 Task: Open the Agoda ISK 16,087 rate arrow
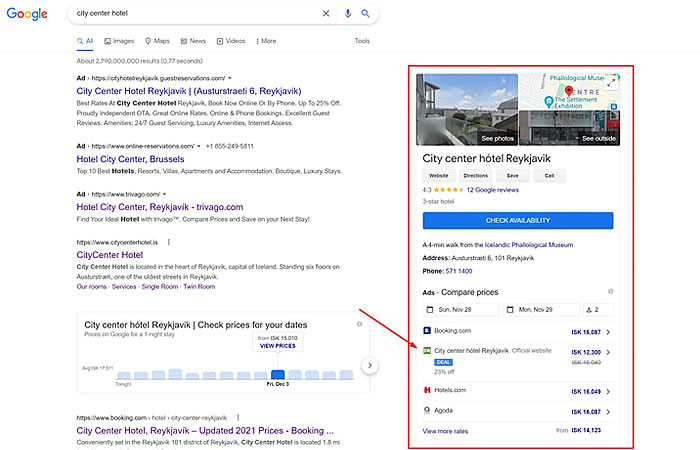coord(608,412)
